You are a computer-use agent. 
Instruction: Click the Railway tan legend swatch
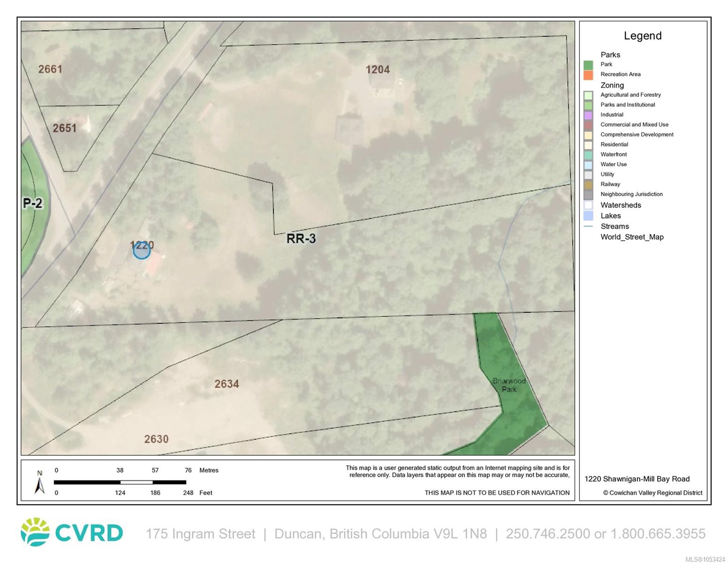point(588,184)
